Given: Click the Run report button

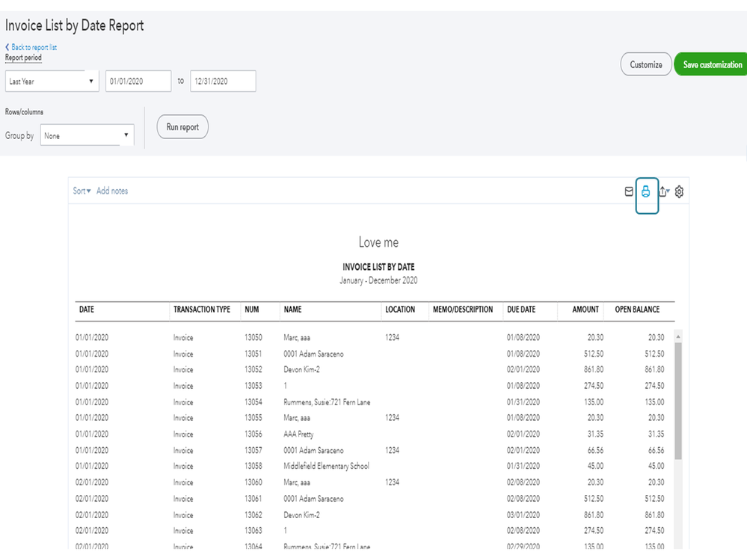Looking at the screenshot, I should click(182, 126).
